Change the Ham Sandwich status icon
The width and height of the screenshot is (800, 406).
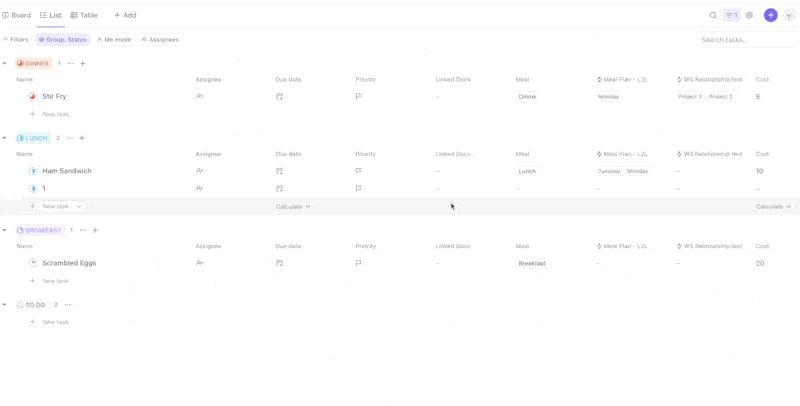[32, 171]
